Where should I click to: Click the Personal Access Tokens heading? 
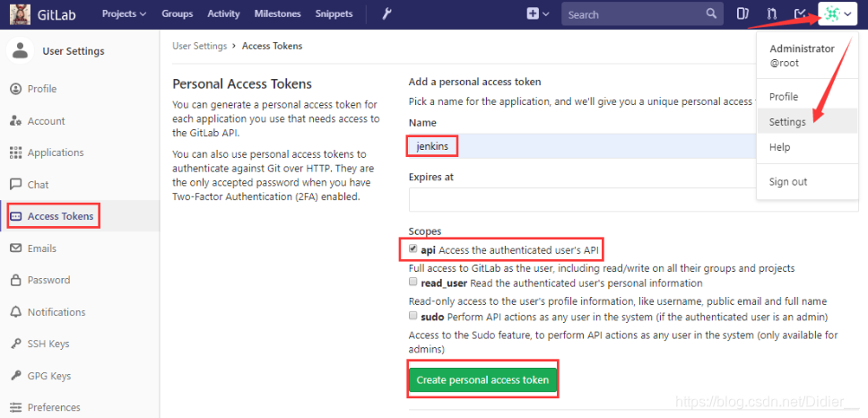[242, 84]
